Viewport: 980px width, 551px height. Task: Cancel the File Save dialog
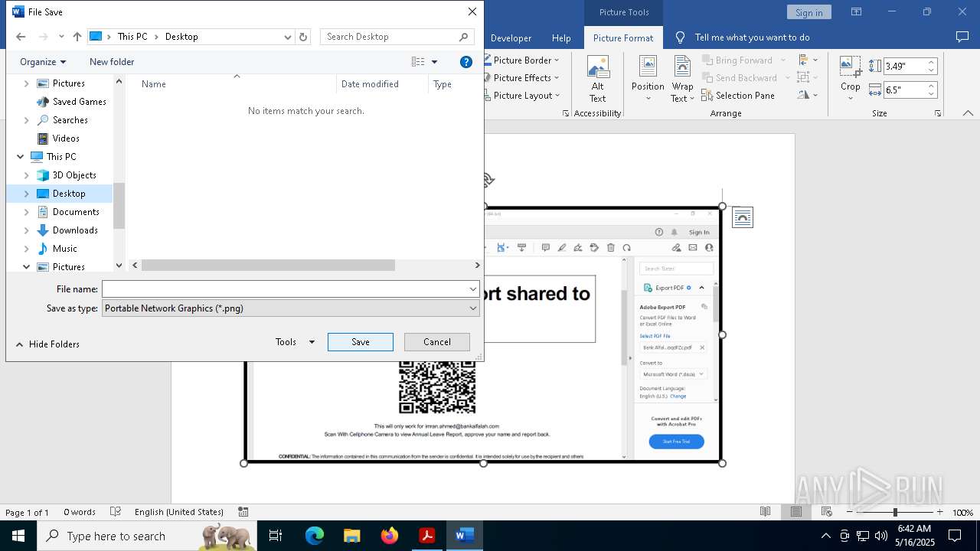437,342
